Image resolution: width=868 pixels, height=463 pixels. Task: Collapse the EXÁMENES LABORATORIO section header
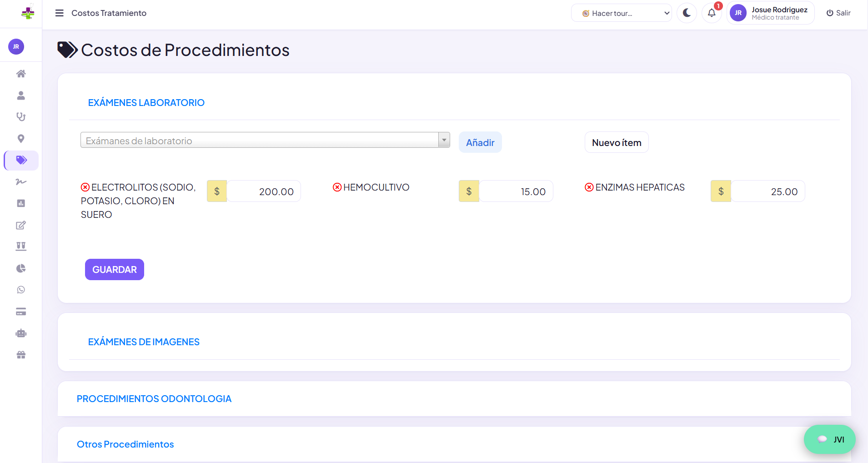pos(146,103)
